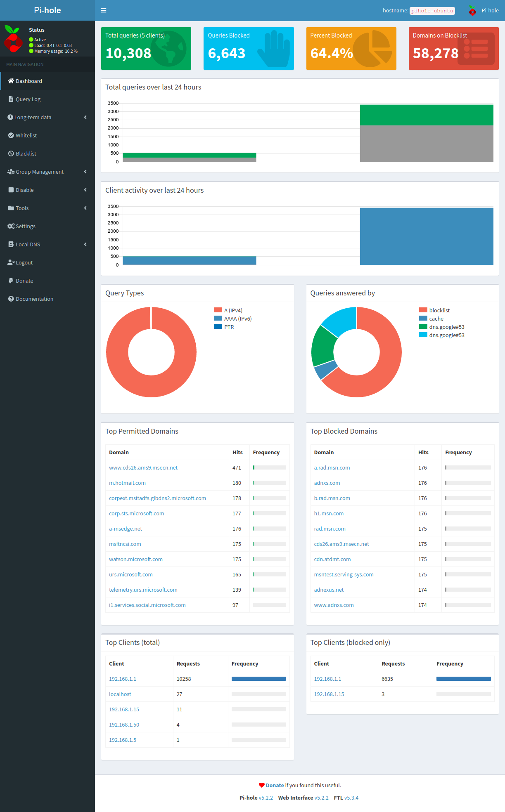Image resolution: width=505 pixels, height=812 pixels.
Task: Open Domains on Blocklist 58,278 card
Action: (x=454, y=48)
